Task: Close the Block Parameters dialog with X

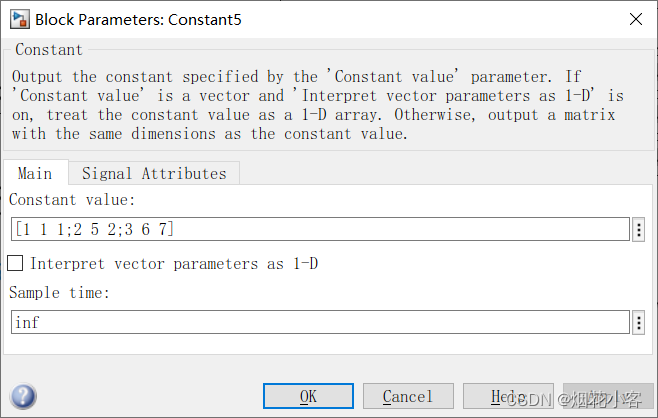Action: 636,19
